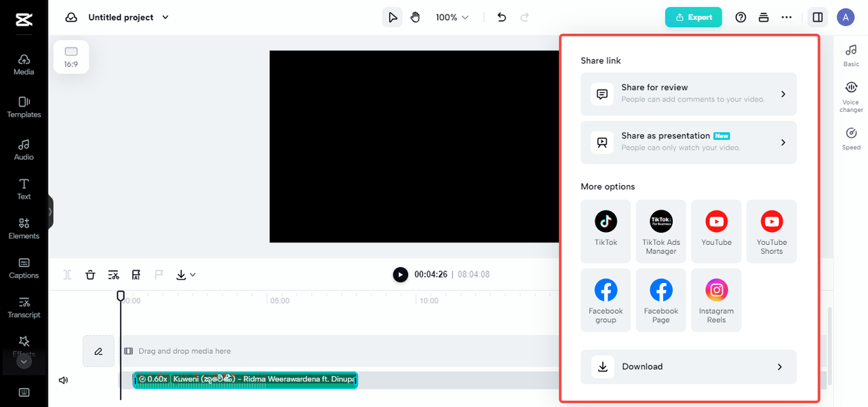868x407 pixels.
Task: Open the layout stack icon
Action: 764,18
